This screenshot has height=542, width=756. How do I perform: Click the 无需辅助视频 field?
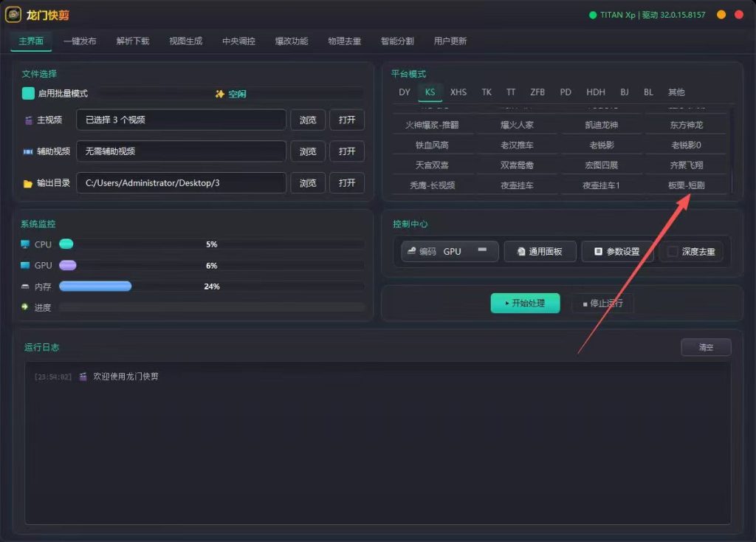182,151
